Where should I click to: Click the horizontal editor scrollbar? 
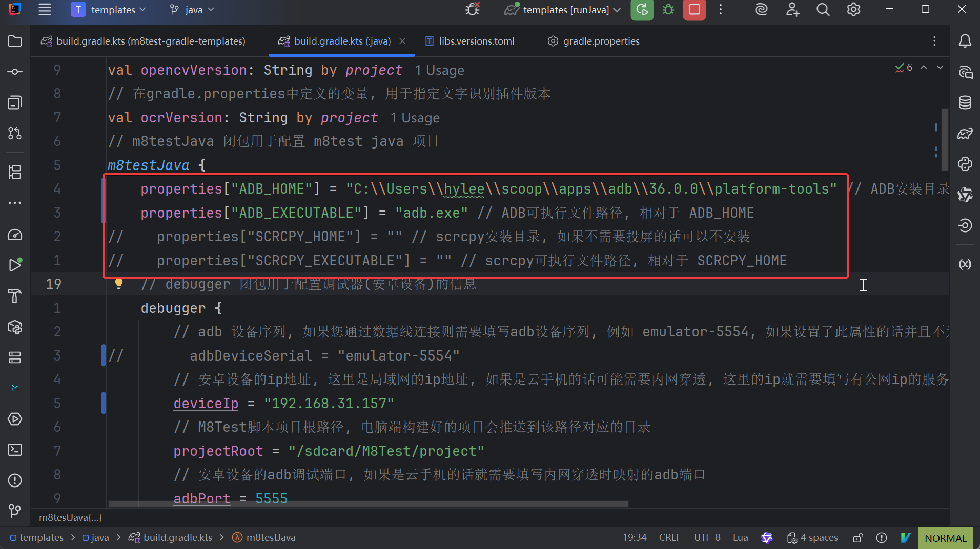(x=368, y=504)
